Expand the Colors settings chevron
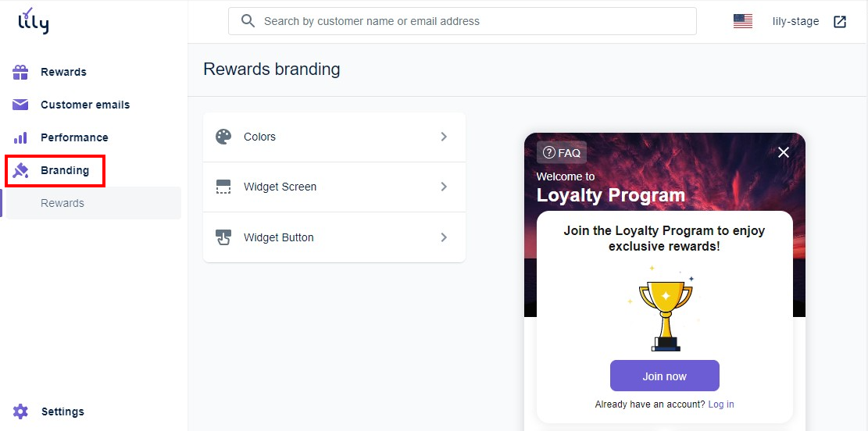 click(444, 137)
